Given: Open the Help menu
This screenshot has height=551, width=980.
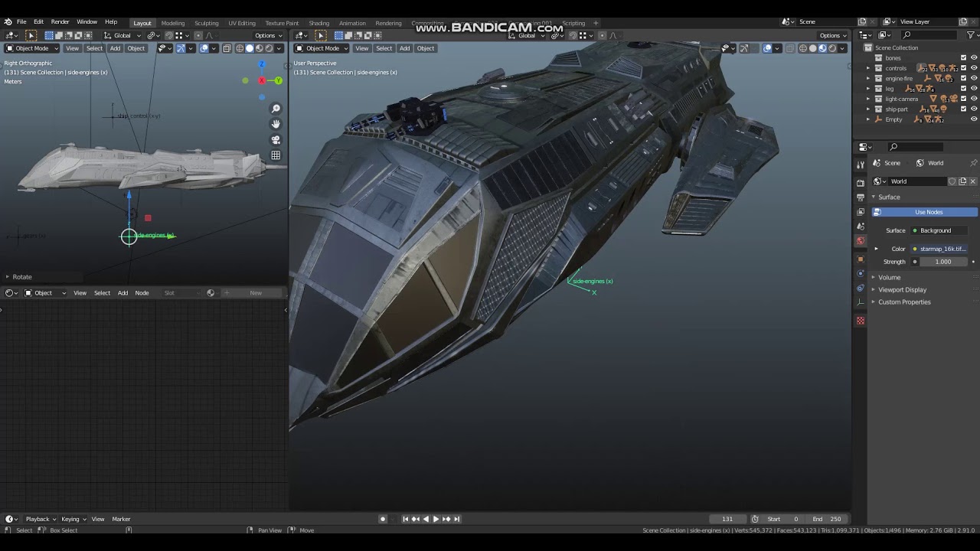Looking at the screenshot, I should click(x=111, y=22).
